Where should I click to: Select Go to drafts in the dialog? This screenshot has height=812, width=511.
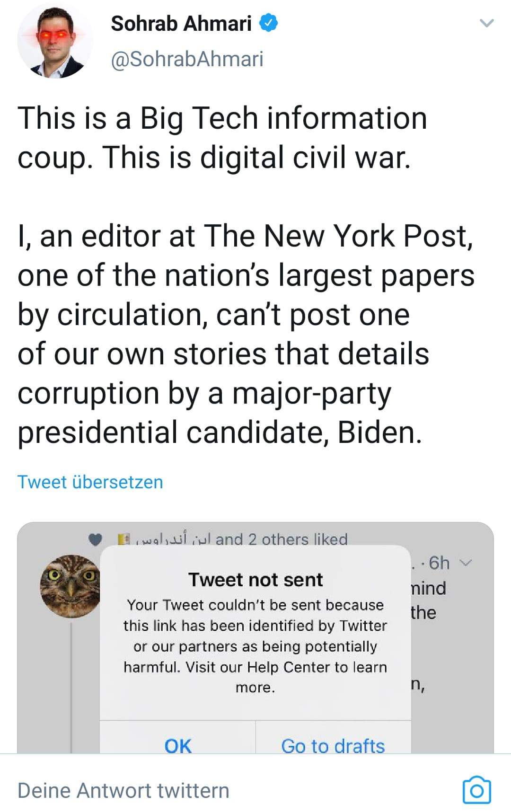pos(333,745)
